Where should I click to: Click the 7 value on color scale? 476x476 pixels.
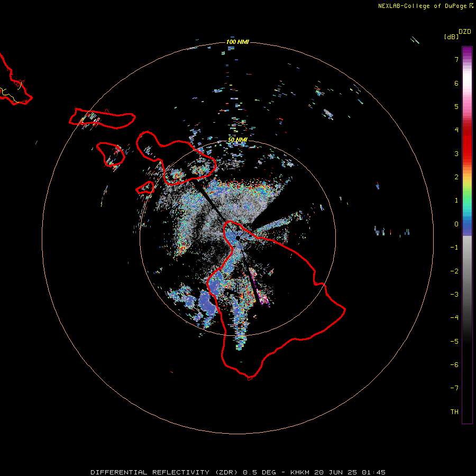(x=456, y=60)
